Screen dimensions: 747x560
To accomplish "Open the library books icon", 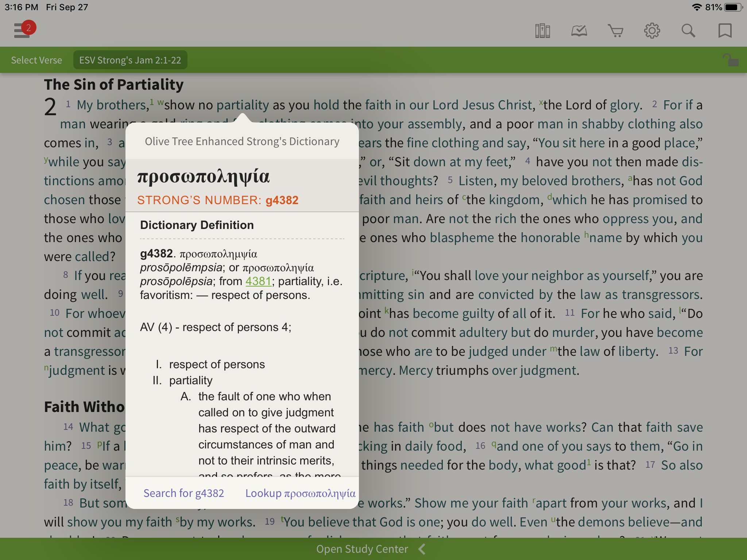I will point(542,31).
